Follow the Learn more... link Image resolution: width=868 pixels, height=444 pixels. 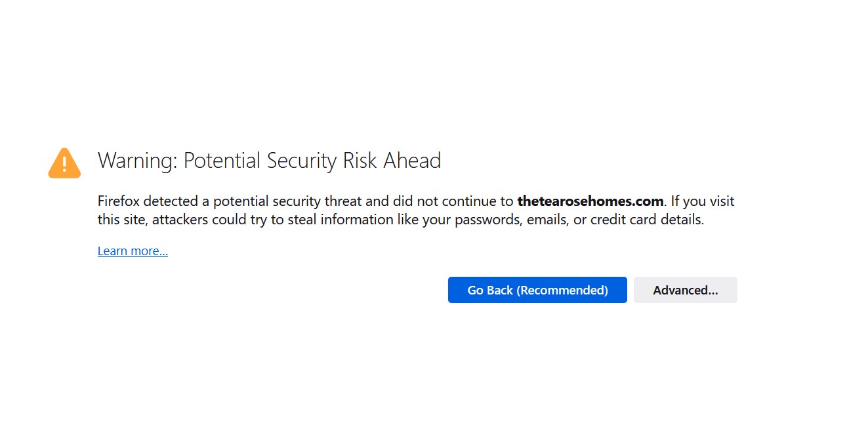pos(133,251)
